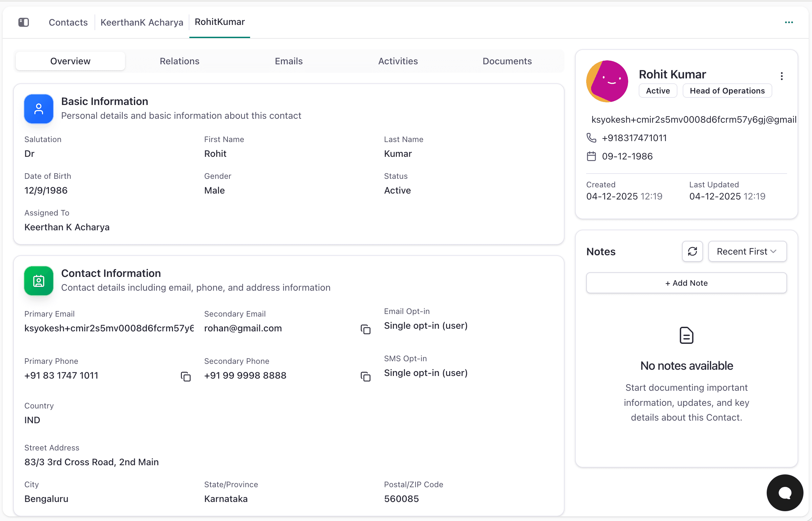Click the Head of Operations badge

coord(727,91)
